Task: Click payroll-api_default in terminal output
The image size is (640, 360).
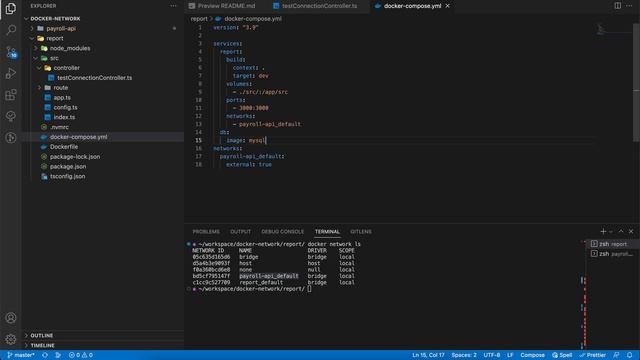Action: [x=269, y=276]
